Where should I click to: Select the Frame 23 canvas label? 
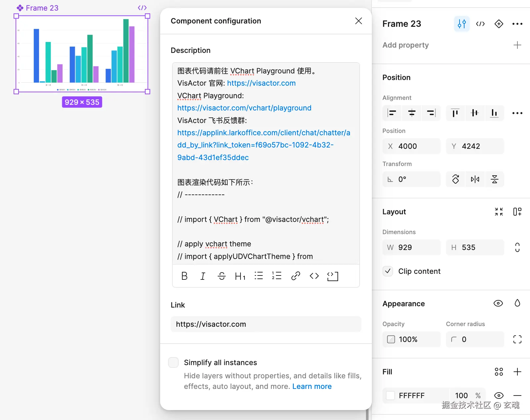pos(42,8)
